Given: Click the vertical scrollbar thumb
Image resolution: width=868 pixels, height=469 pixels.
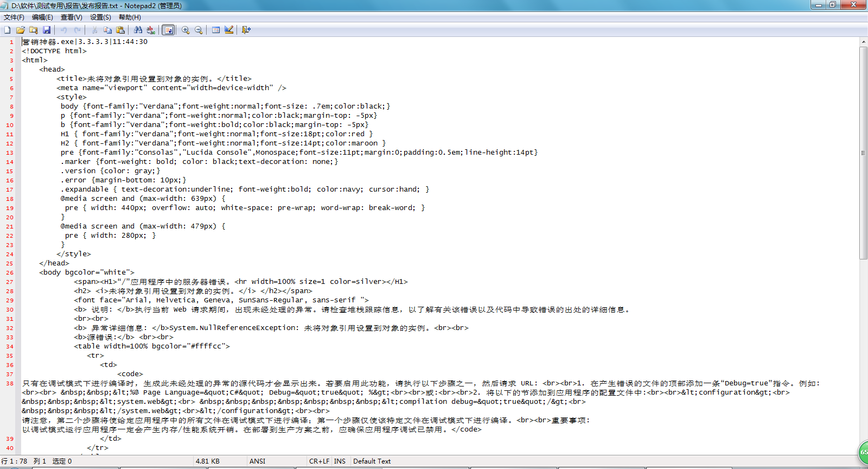Looking at the screenshot, I should 863,153.
